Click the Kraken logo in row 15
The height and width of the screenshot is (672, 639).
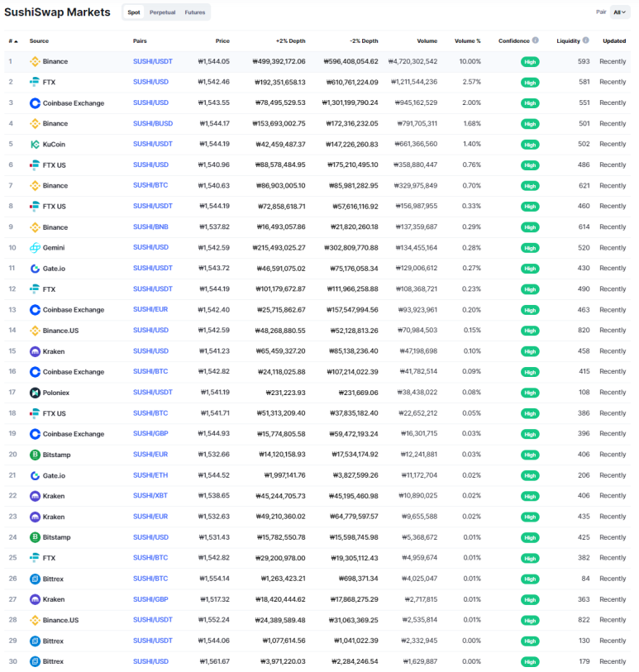pyautogui.click(x=35, y=351)
